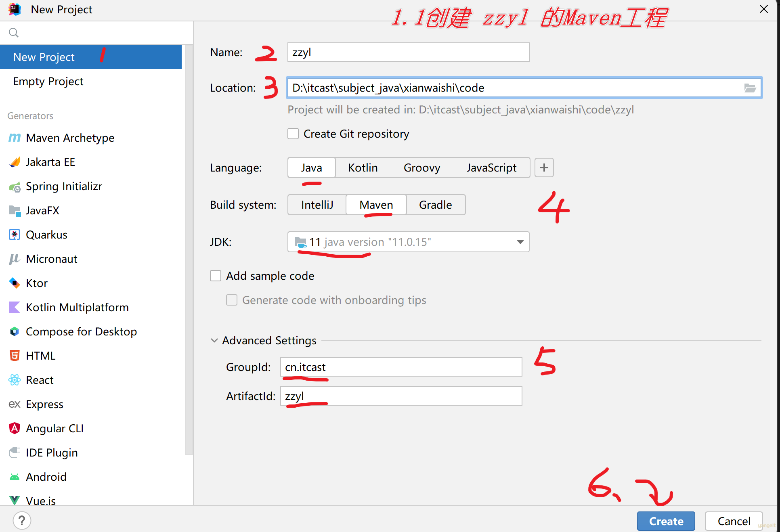The width and height of the screenshot is (780, 532).
Task: Choose Gradle build system
Action: click(436, 205)
